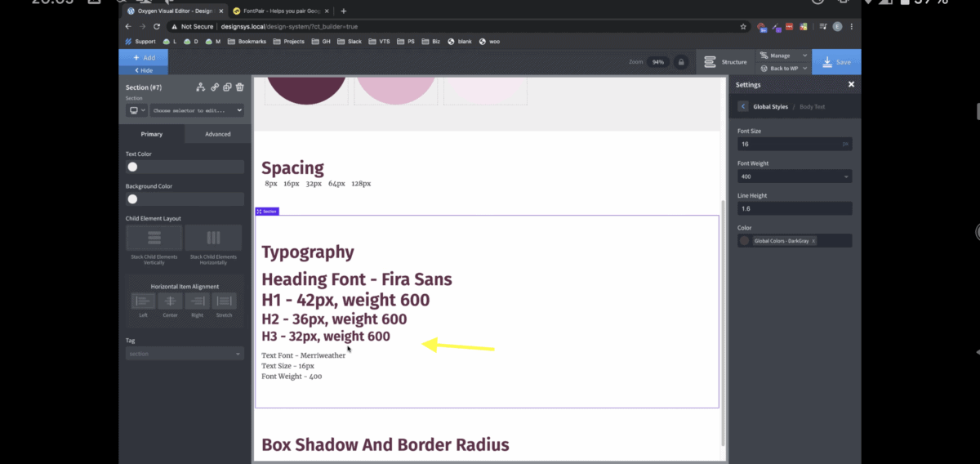The image size is (980, 464).
Task: Select Stack Child Elements Horizontally
Action: tap(213, 238)
